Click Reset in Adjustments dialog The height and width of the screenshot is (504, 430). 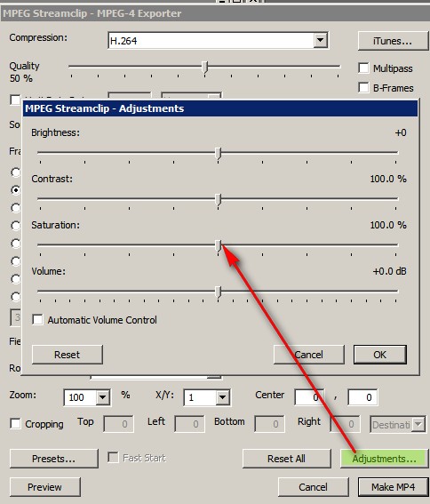[68, 355]
